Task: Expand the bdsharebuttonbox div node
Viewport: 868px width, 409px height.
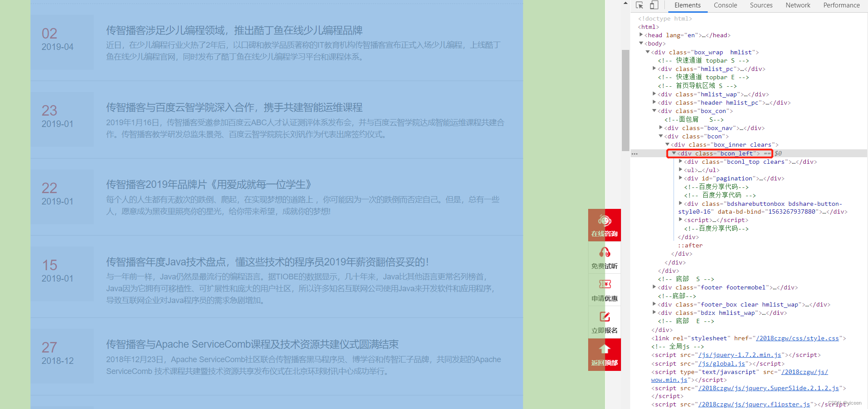Action: (681, 204)
